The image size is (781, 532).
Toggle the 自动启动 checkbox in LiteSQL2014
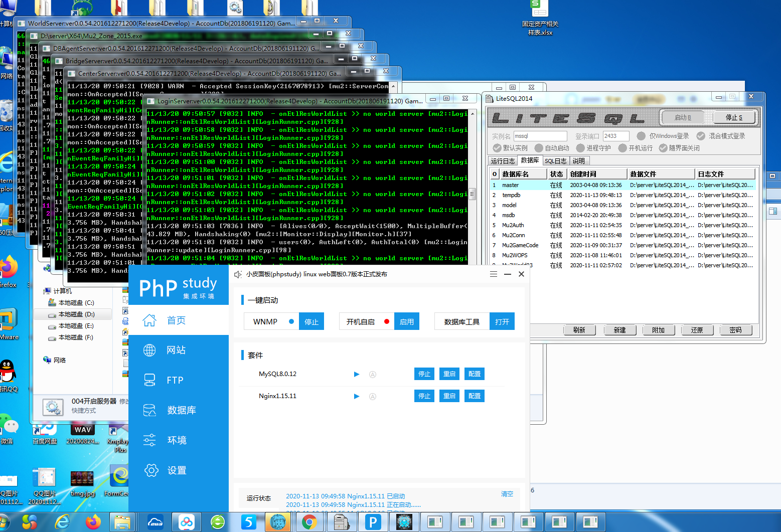tap(539, 148)
